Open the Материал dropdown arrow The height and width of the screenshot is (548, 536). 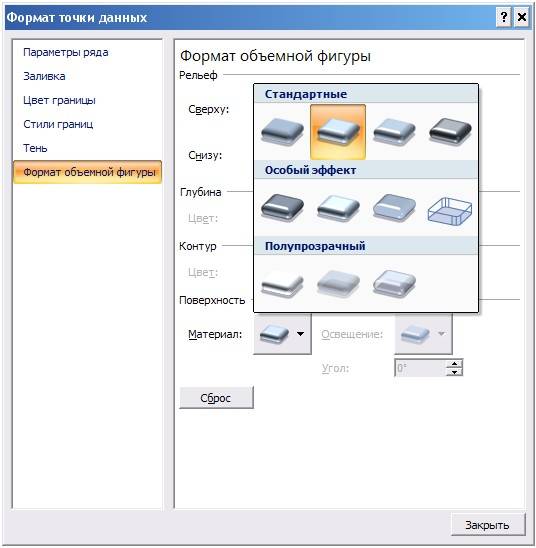coord(300,334)
